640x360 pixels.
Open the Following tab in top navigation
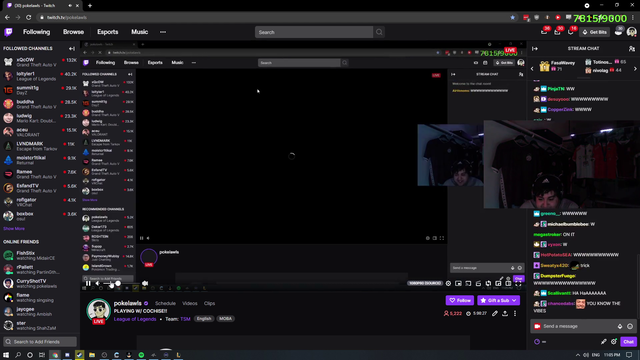(x=36, y=32)
